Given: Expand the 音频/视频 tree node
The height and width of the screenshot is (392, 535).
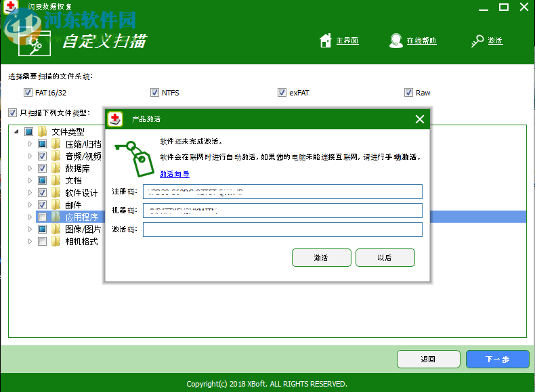Looking at the screenshot, I should tap(30, 156).
